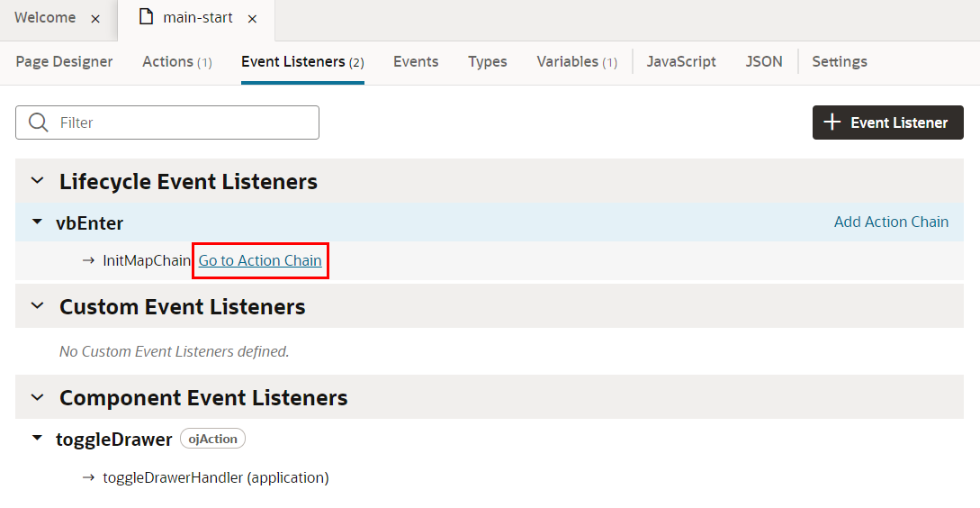Collapse the Lifecycle Event Listeners section

click(x=37, y=181)
